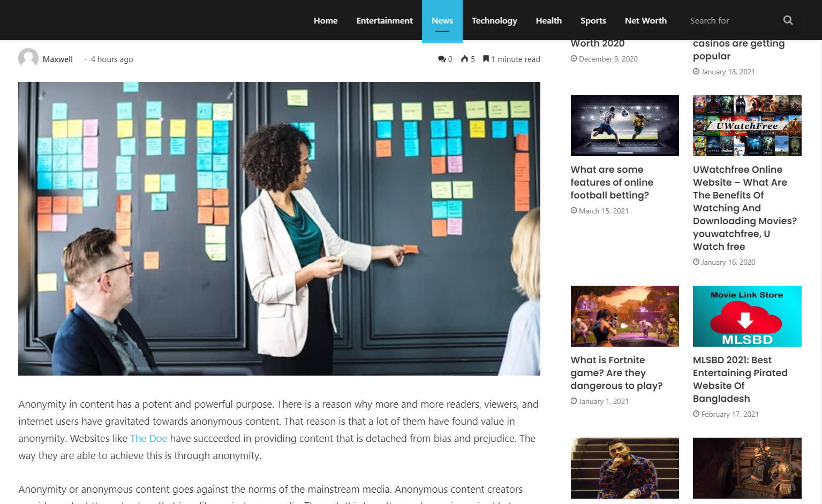Open the Technology menu
Viewport: 822px width, 504px height.
[494, 20]
